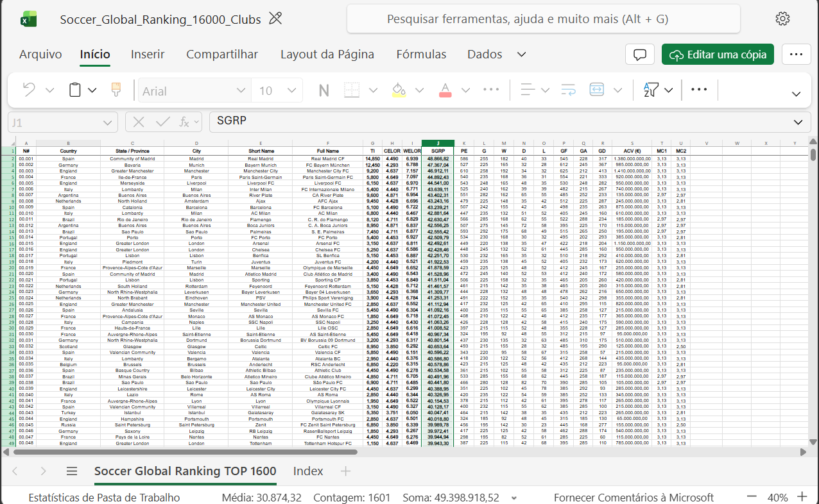Click the Editar uma cópia button
The image size is (819, 504).
[718, 55]
